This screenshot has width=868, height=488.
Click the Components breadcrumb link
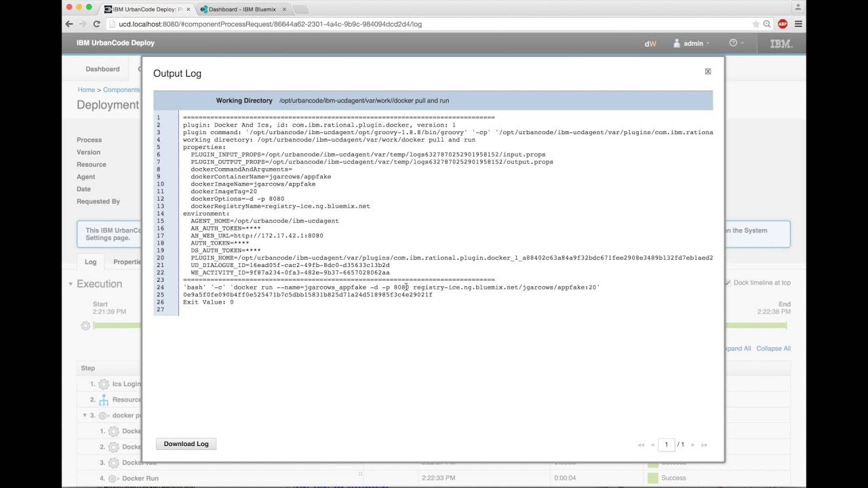(x=121, y=89)
